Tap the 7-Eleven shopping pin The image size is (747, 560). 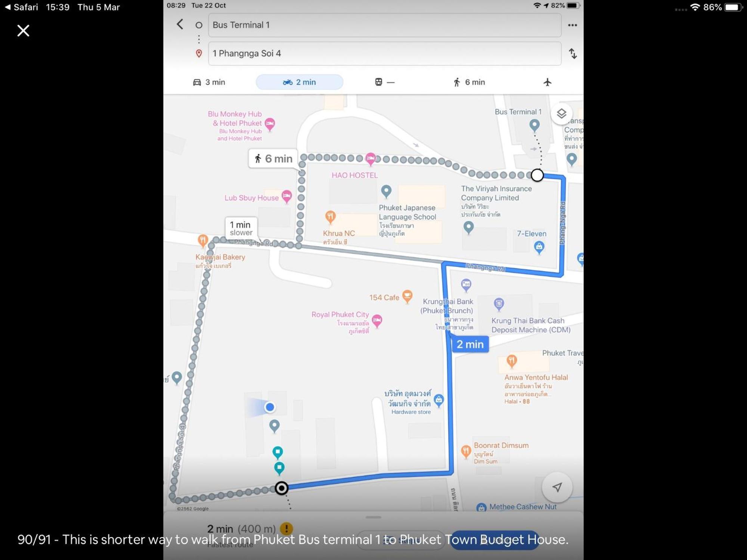point(539,247)
